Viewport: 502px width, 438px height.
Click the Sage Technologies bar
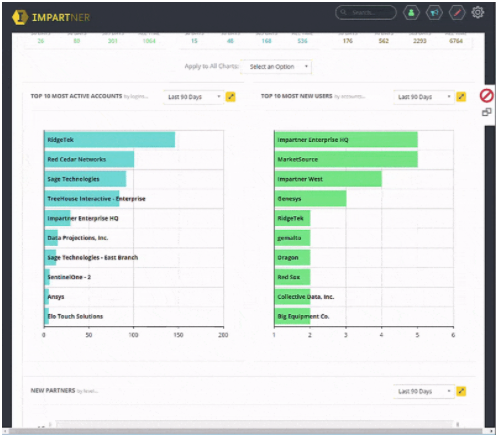[x=86, y=180]
